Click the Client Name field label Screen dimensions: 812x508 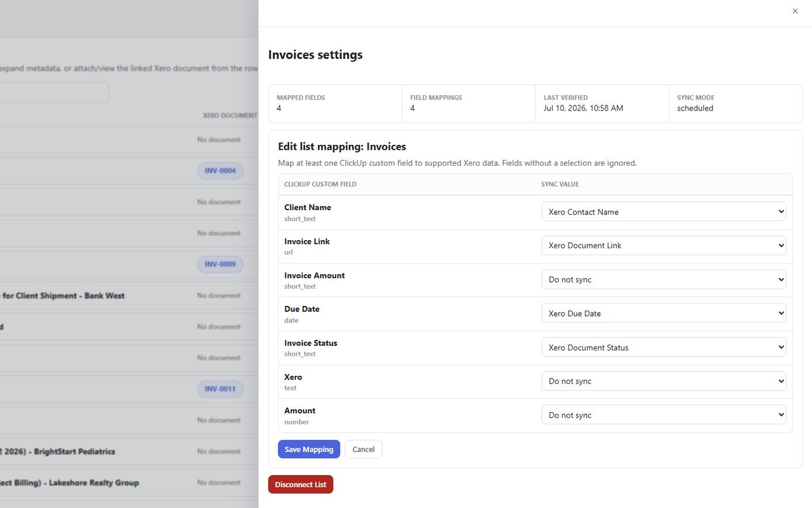tap(308, 207)
